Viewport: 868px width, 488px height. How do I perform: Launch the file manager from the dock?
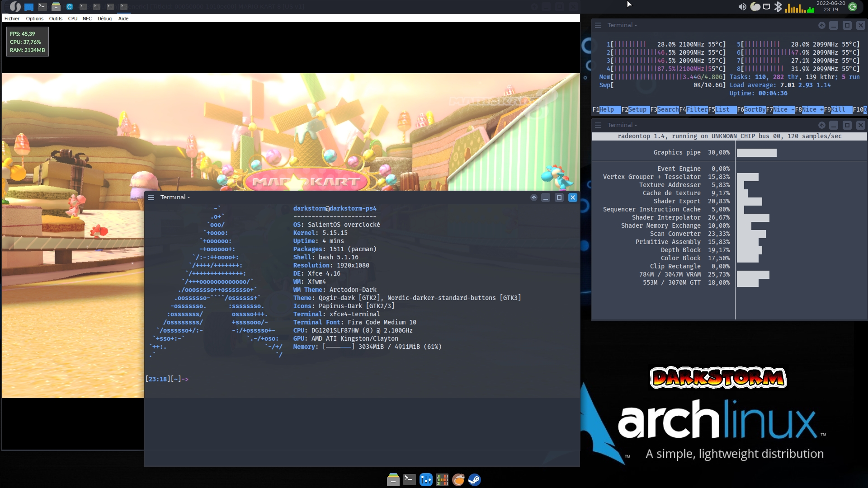(393, 480)
